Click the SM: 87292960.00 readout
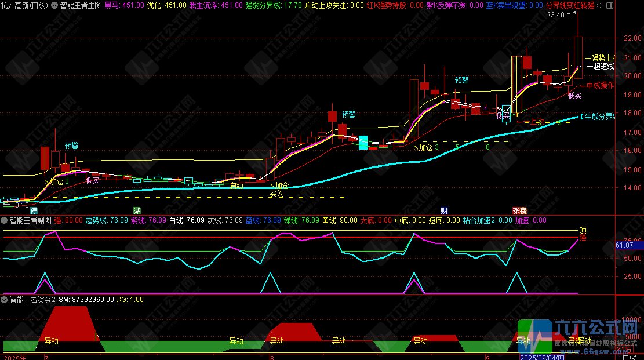Image resolution: width=644 pixels, height=360 pixels. pos(86,300)
